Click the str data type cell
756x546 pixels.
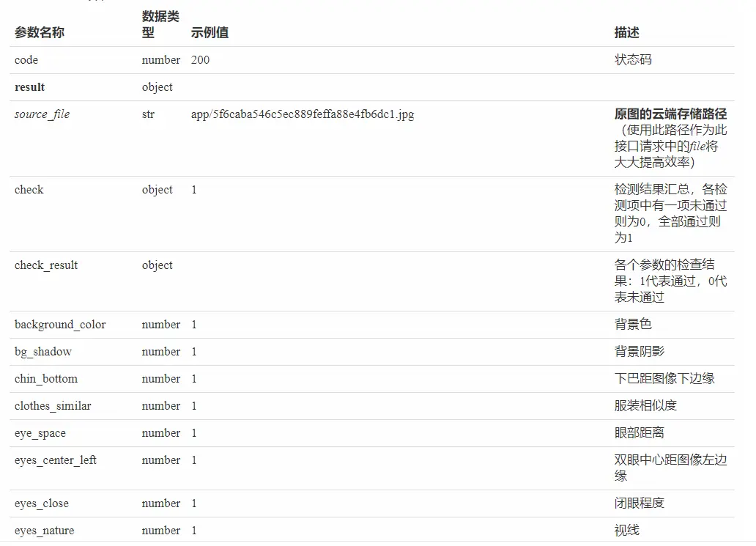pos(148,114)
